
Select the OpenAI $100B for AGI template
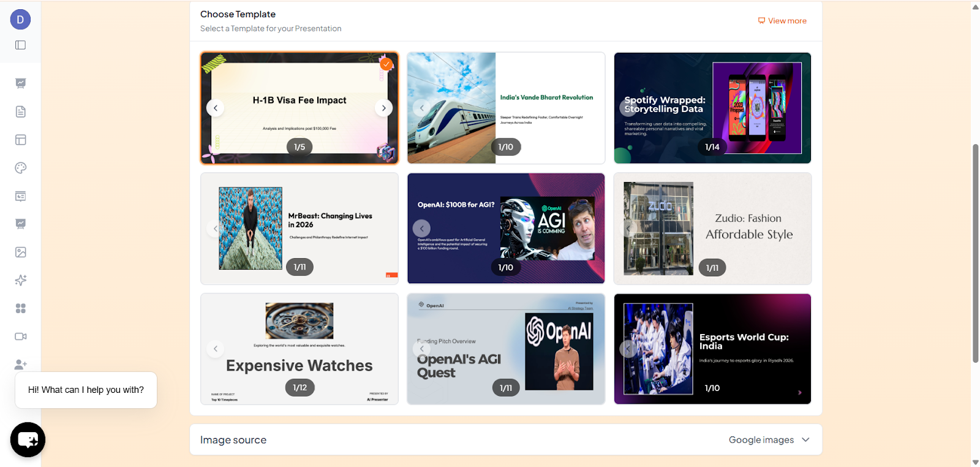tap(506, 229)
